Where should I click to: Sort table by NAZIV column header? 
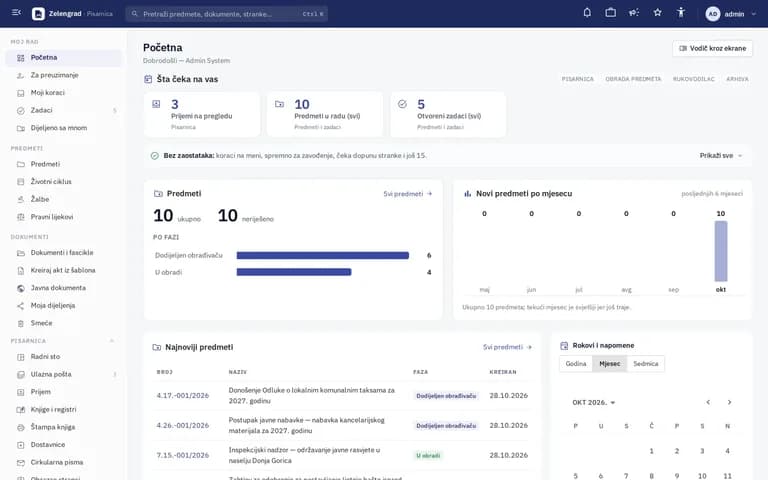click(238, 372)
